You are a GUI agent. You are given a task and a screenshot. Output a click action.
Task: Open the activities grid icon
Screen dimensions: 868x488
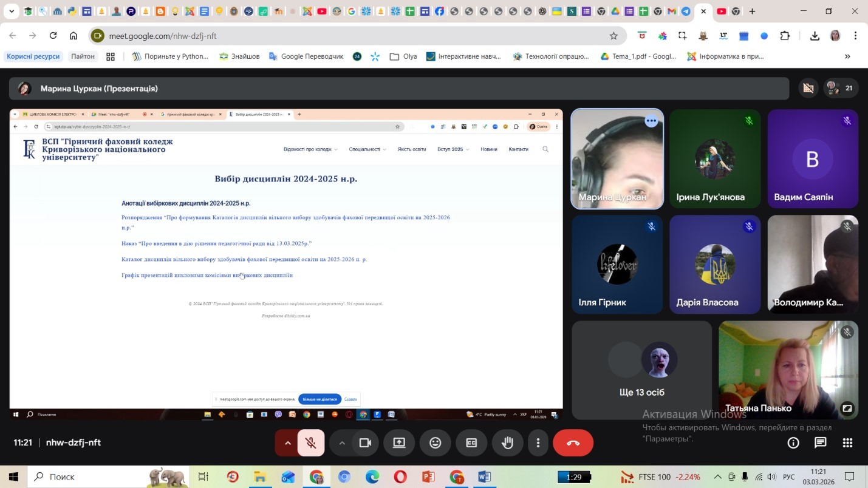click(x=847, y=443)
